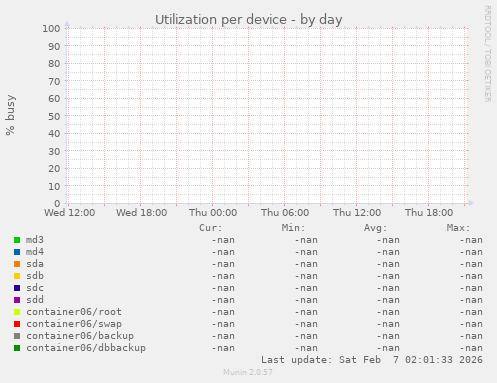
Task: Click the container06/swap red legend swatch
Action: (x=17, y=324)
